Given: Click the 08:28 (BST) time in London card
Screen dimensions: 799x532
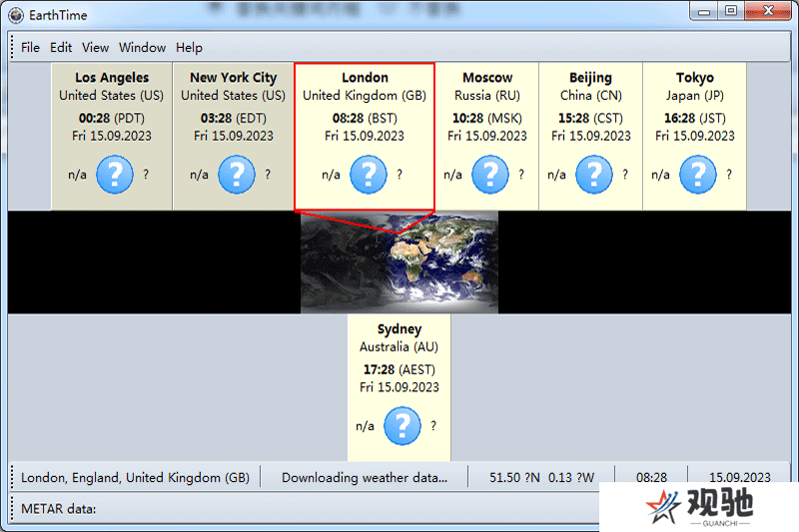Looking at the screenshot, I should pyautogui.click(x=365, y=118).
